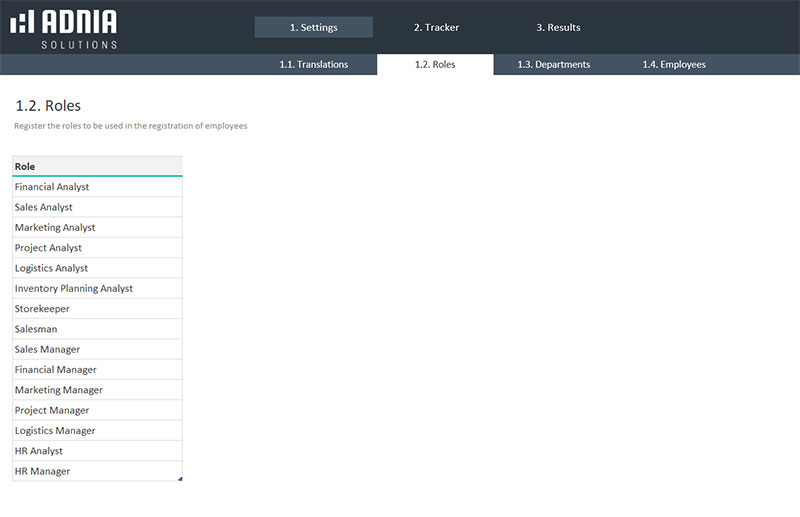800x517 pixels.
Task: Select the 1.2. Roles sub-tab
Action: (x=435, y=65)
